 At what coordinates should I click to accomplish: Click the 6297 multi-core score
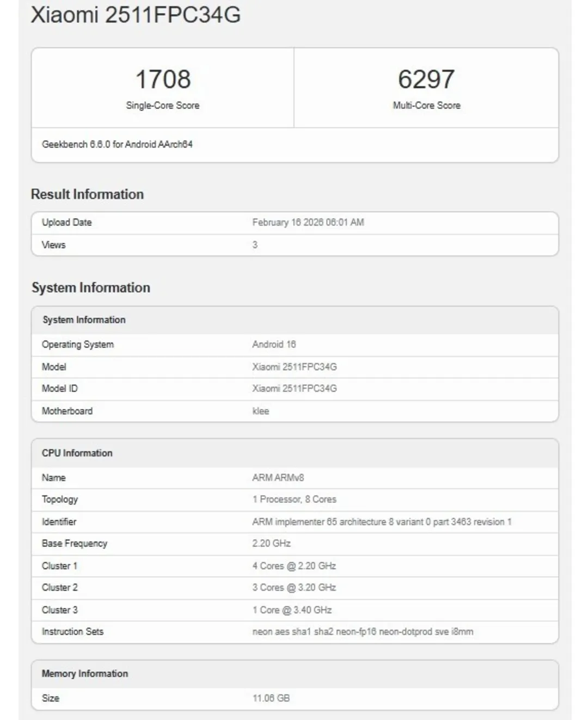pyautogui.click(x=426, y=79)
